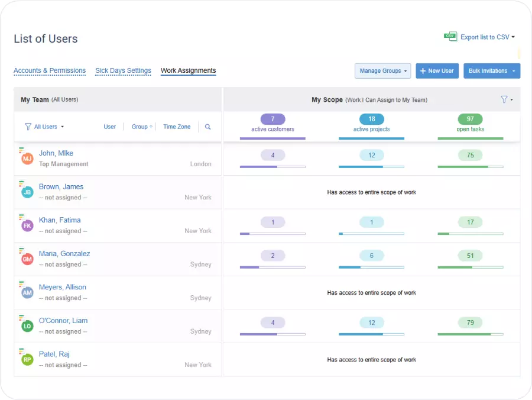Open Export list to CSV menu
This screenshot has width=532, height=400.
coord(487,37)
